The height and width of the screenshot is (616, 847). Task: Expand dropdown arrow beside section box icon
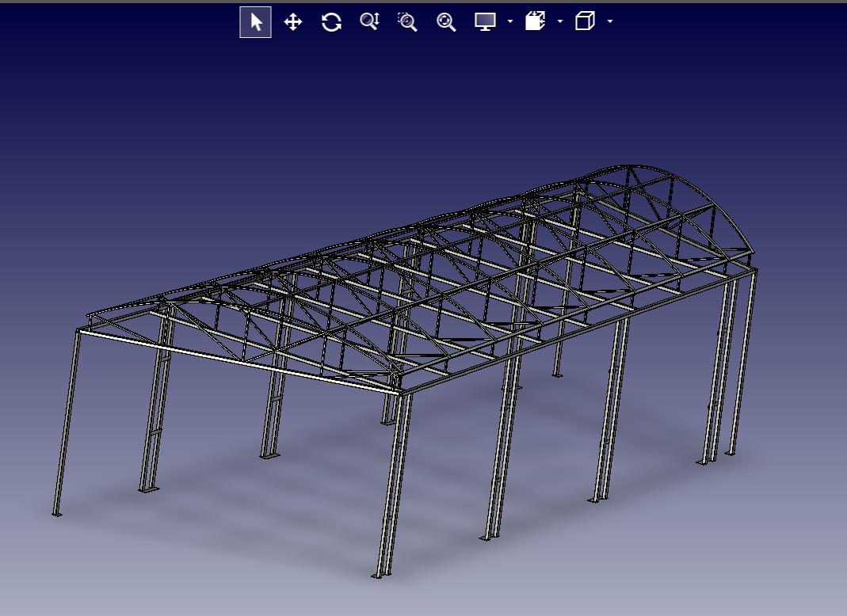560,22
